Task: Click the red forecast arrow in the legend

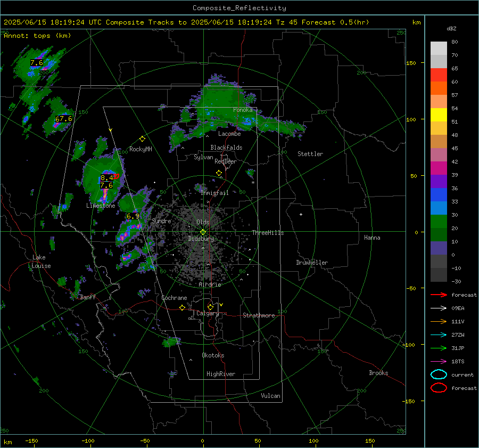Action: [439, 295]
